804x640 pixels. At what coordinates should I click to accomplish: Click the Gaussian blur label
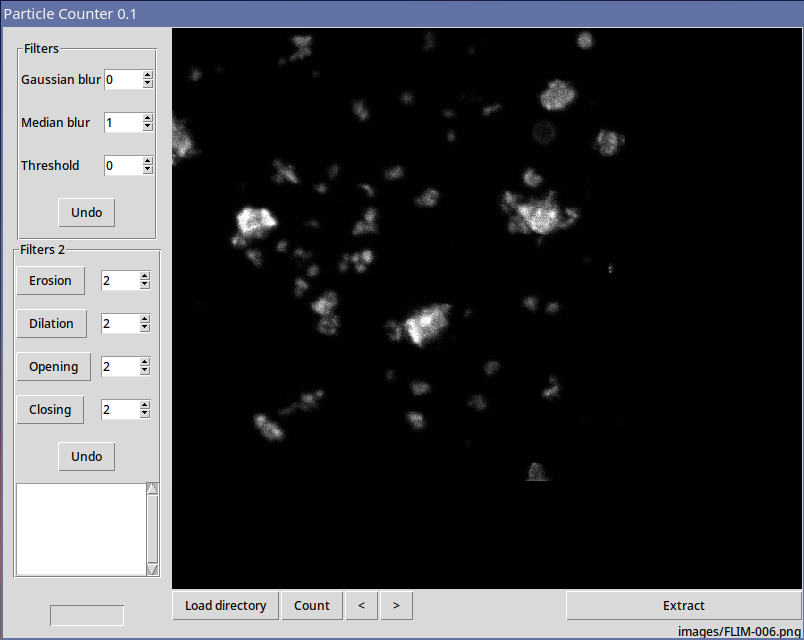(x=61, y=79)
